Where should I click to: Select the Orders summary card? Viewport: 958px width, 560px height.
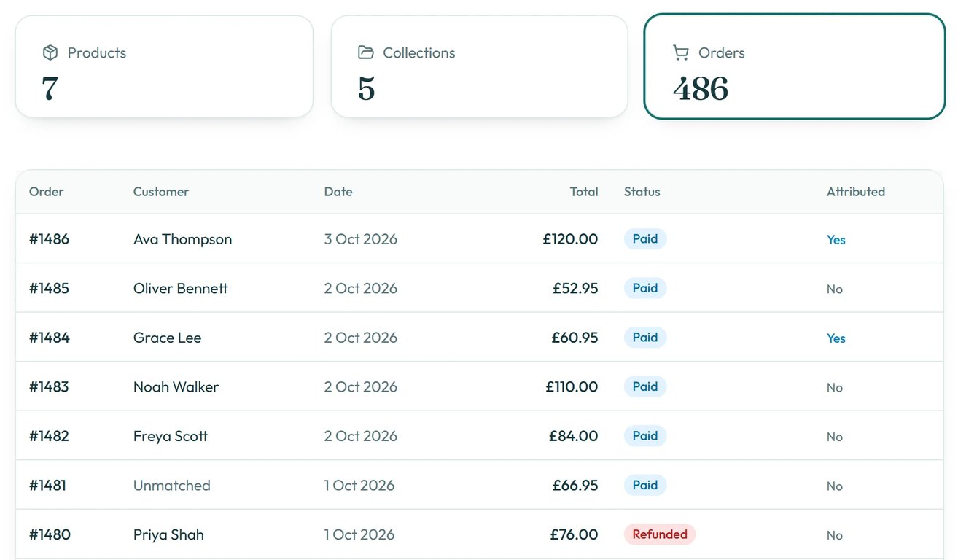click(x=795, y=66)
